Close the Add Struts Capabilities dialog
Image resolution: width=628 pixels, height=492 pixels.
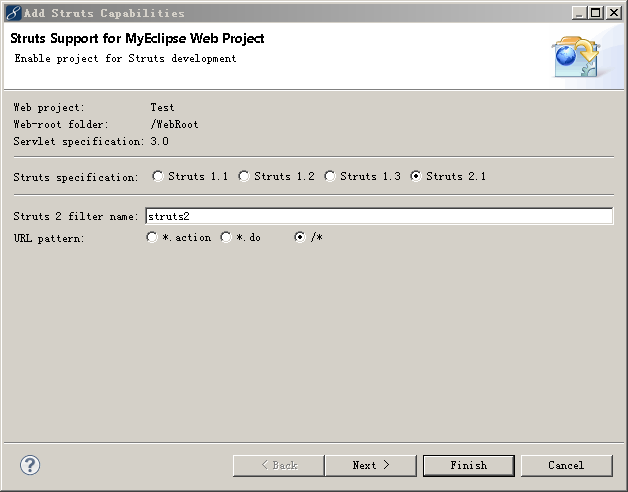[613, 13]
